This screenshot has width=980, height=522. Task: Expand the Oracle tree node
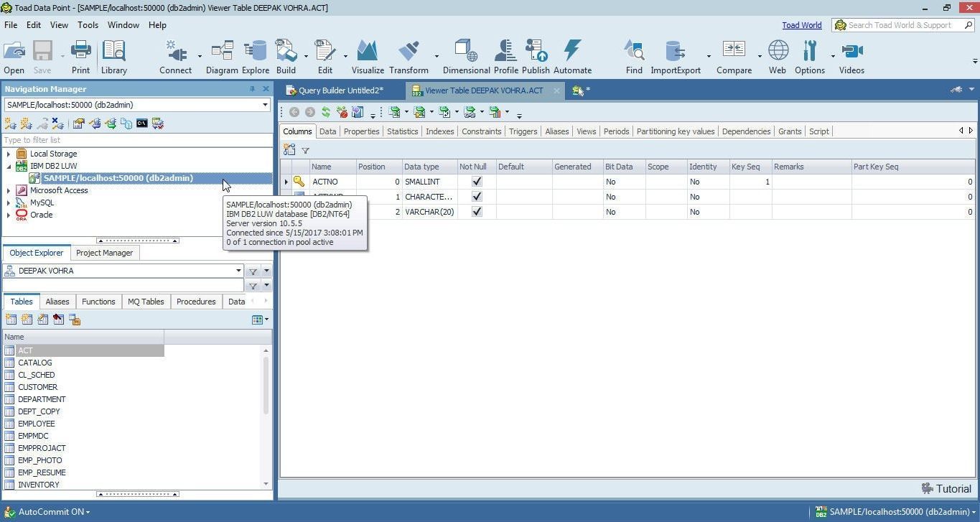click(9, 215)
